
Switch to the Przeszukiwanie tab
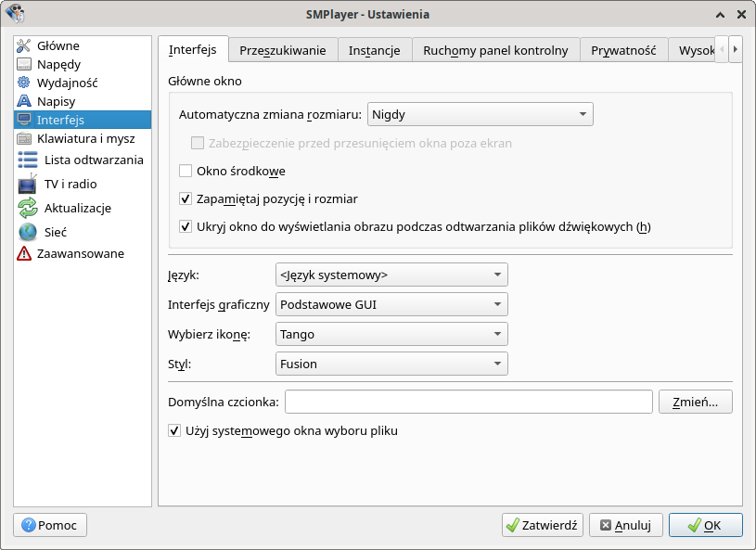click(282, 50)
